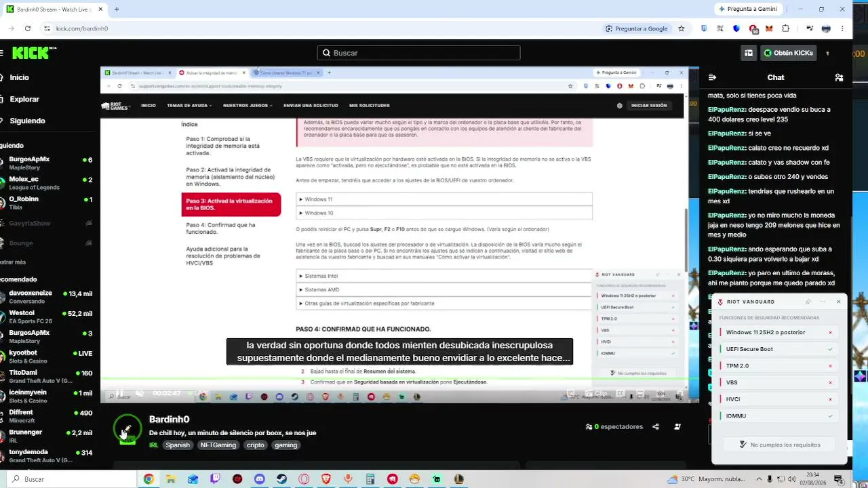Pause the stream video
Screen dimensions: 868x488
[x=119, y=394]
